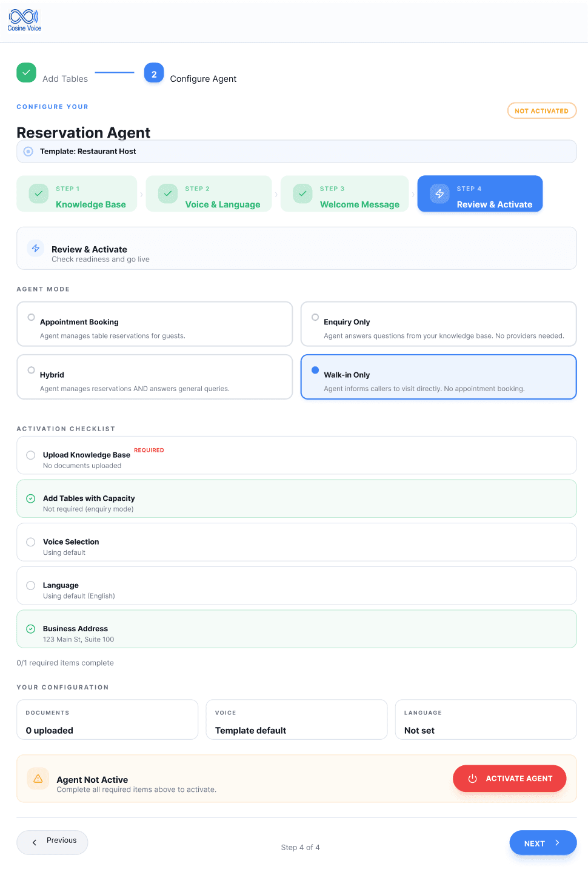Switch to the Knowledge Base step tab
Image resolution: width=588 pixels, height=872 pixels.
tap(77, 194)
